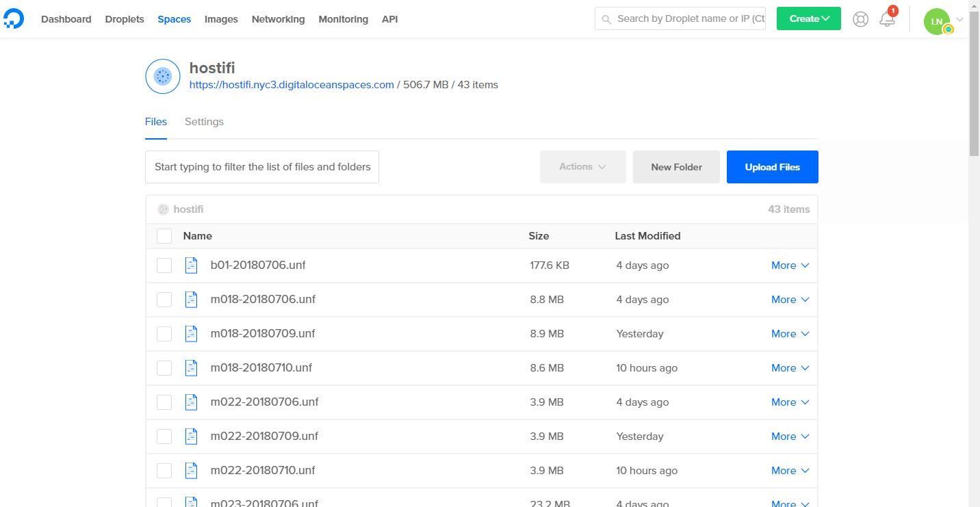The height and width of the screenshot is (507, 980).
Task: Open the Create dropdown
Action: coord(808,18)
